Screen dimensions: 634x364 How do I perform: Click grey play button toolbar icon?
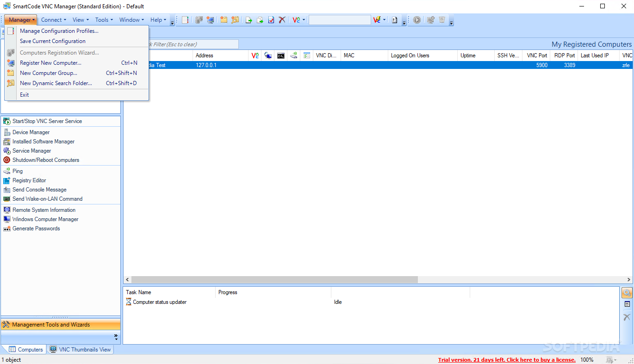pyautogui.click(x=417, y=20)
